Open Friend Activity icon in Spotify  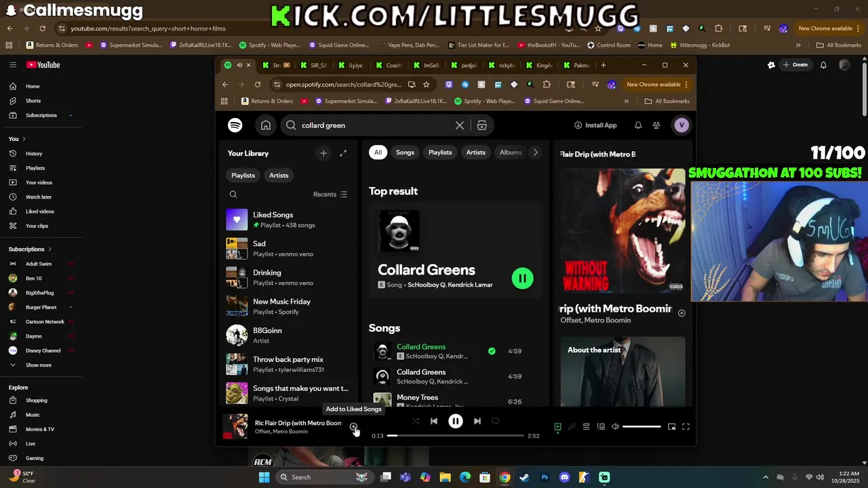[x=656, y=125]
